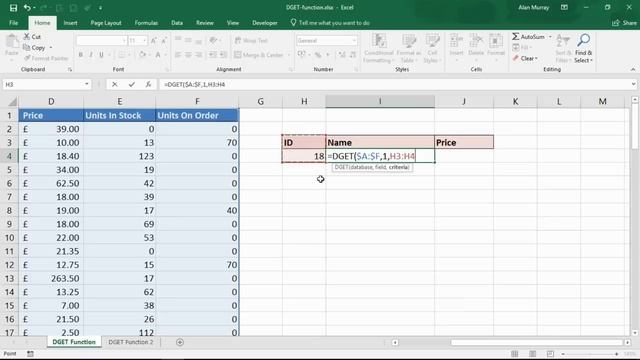
Task: Open the font size dropdown
Action: (144, 40)
